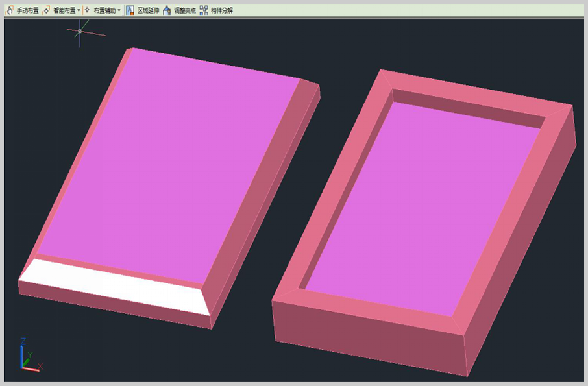Select the 调整夹点 tool icon
This screenshot has width=588, height=386.
point(167,10)
